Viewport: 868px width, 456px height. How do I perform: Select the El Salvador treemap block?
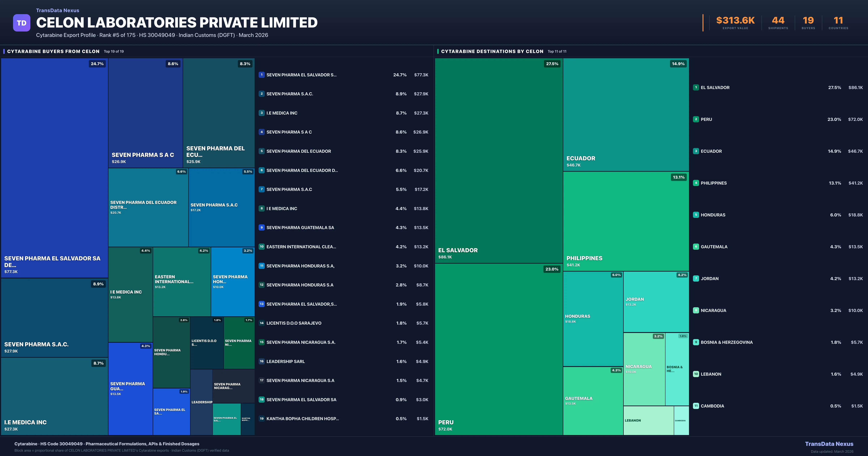[499, 160]
